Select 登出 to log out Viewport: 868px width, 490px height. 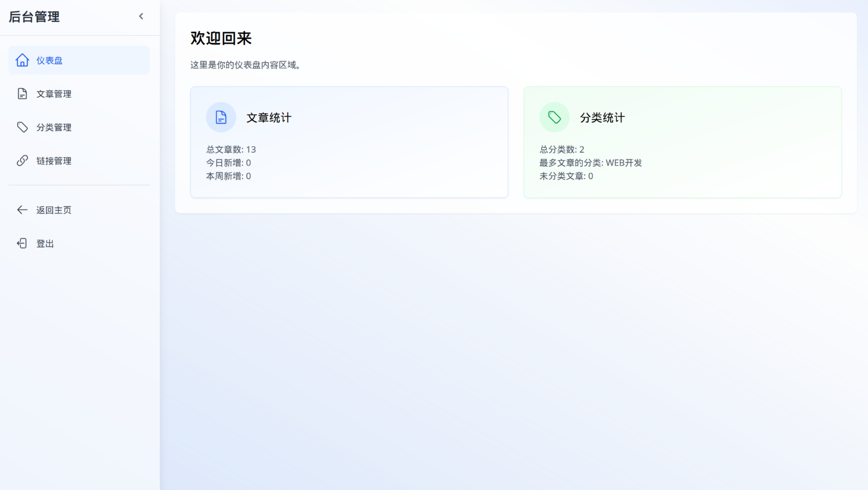click(x=79, y=243)
